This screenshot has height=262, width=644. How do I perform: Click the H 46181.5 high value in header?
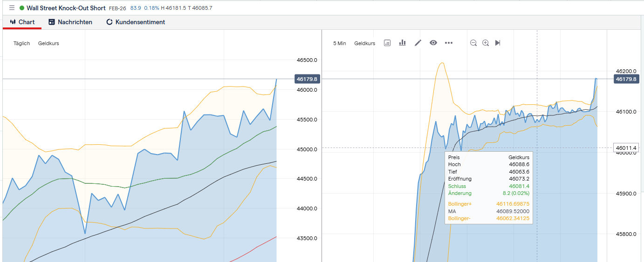[173, 8]
